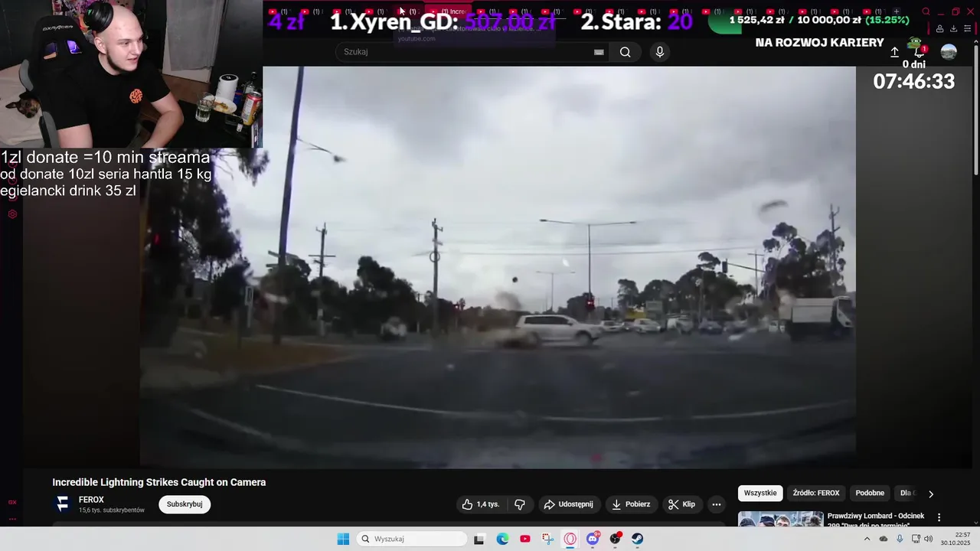Expand hidden system tray icons
The height and width of the screenshot is (551, 980).
(x=867, y=539)
